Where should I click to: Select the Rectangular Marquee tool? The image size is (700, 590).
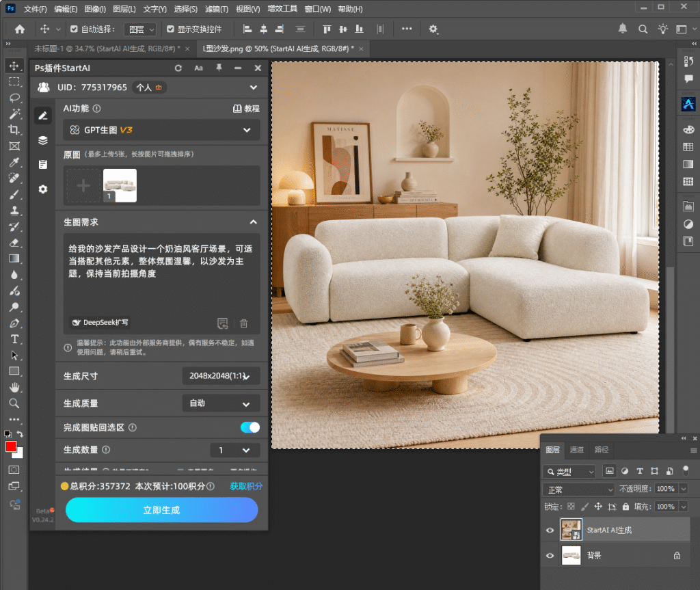coord(14,82)
